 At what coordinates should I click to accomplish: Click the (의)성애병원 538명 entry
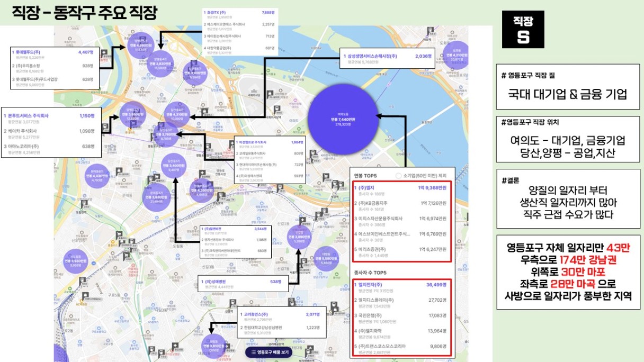243,284
